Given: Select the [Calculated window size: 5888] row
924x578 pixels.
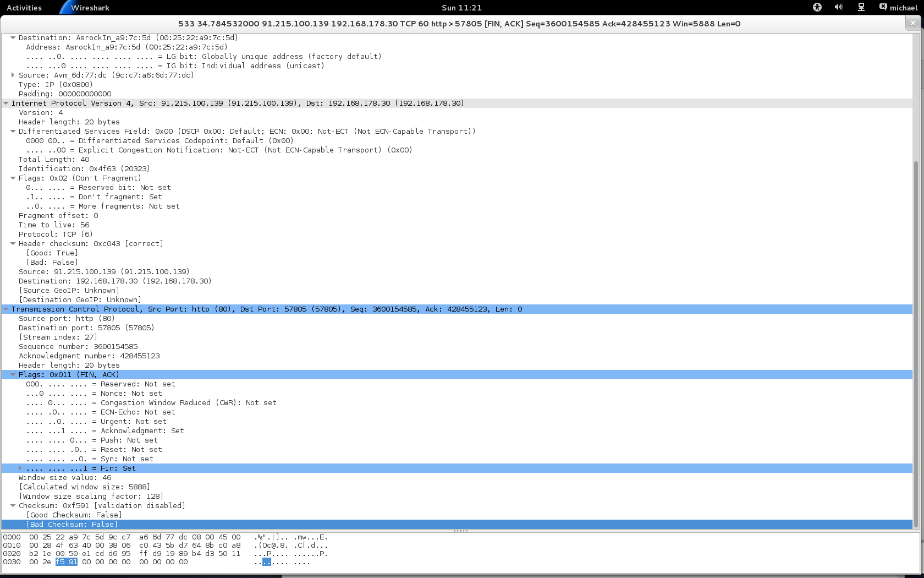Looking at the screenshot, I should coord(457,487).
